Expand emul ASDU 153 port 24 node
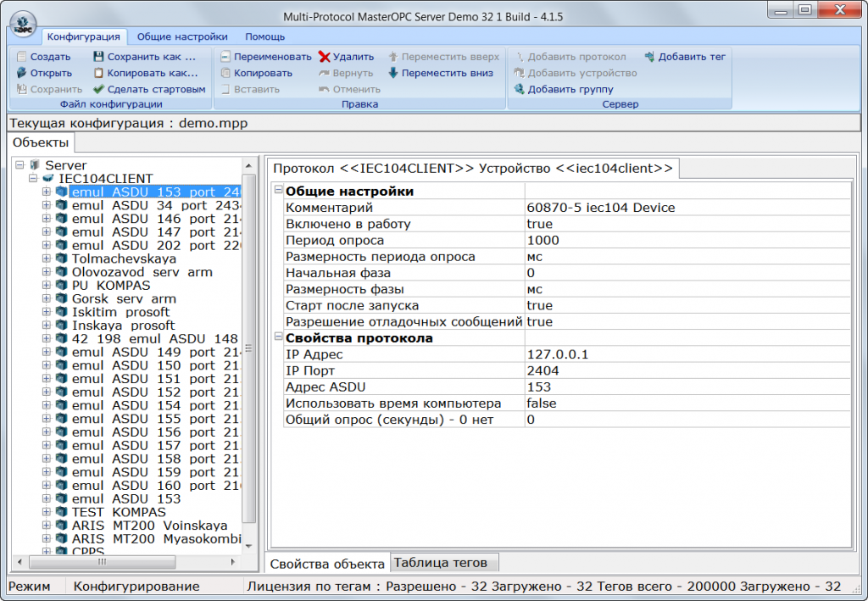868x601 pixels. (47, 192)
